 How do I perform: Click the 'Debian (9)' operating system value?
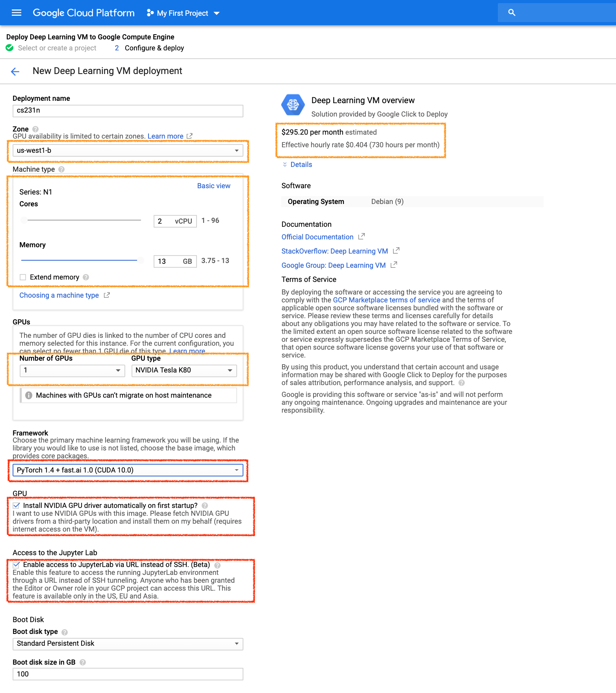point(387,202)
